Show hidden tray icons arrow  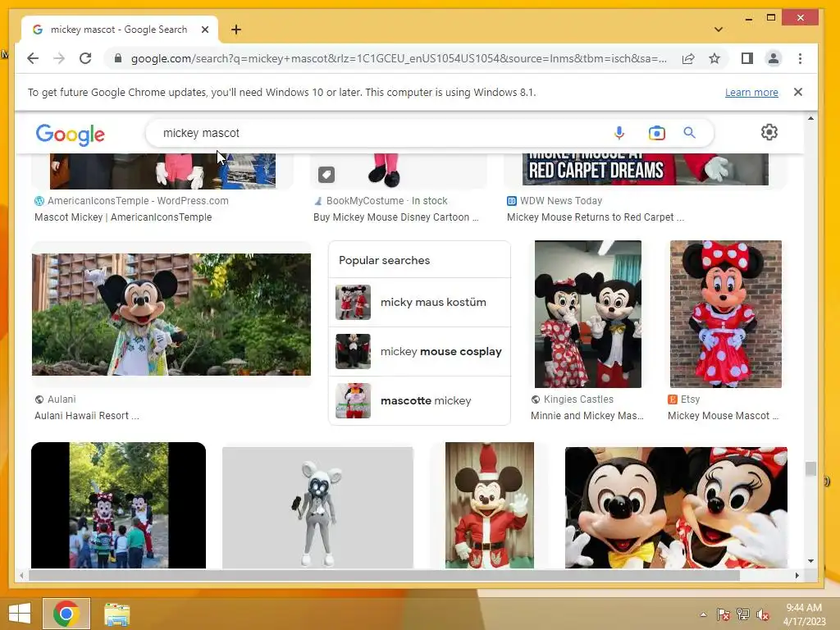[703, 614]
